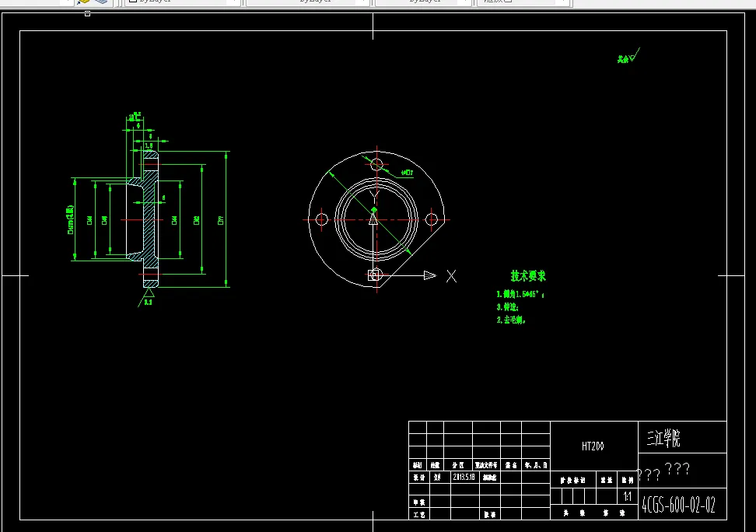Viewport: 756px width, 532px height.
Task: Click the 1:1 scale value cell
Action: (627, 496)
